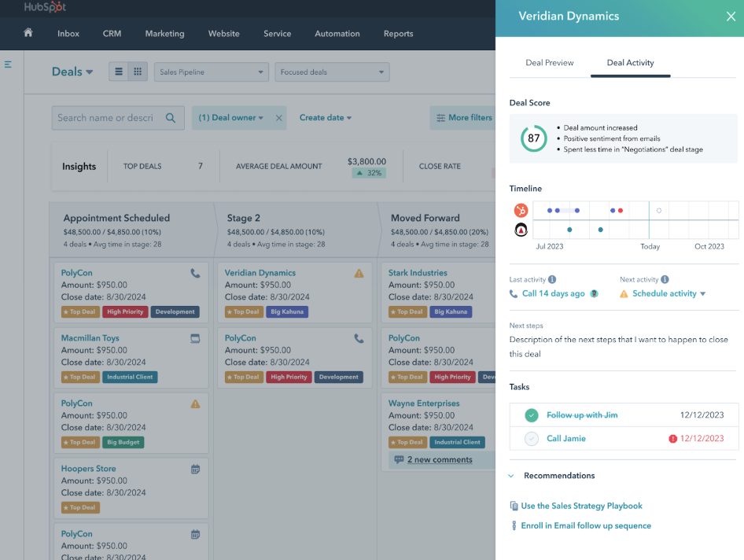The image size is (744, 560).
Task: Switch to the Deal Preview tab
Action: [x=550, y=63]
